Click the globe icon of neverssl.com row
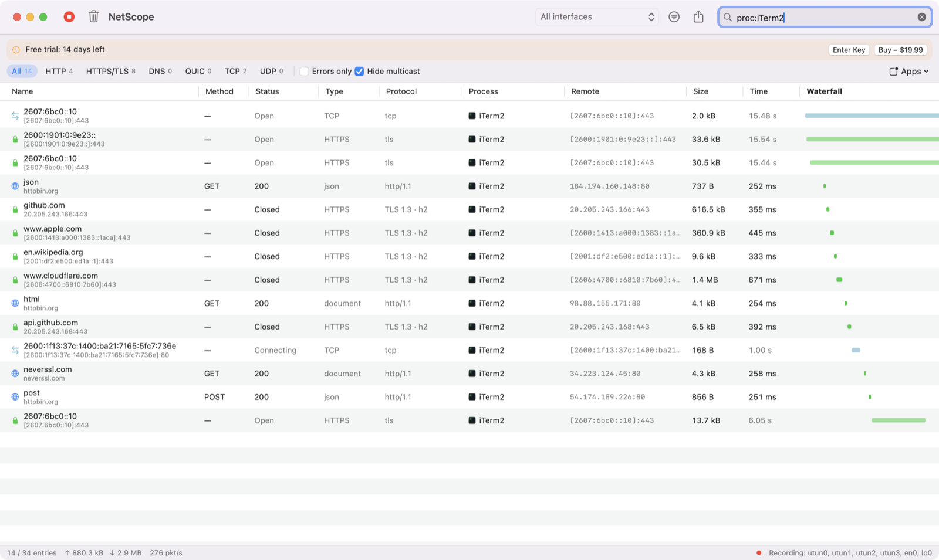 15,374
